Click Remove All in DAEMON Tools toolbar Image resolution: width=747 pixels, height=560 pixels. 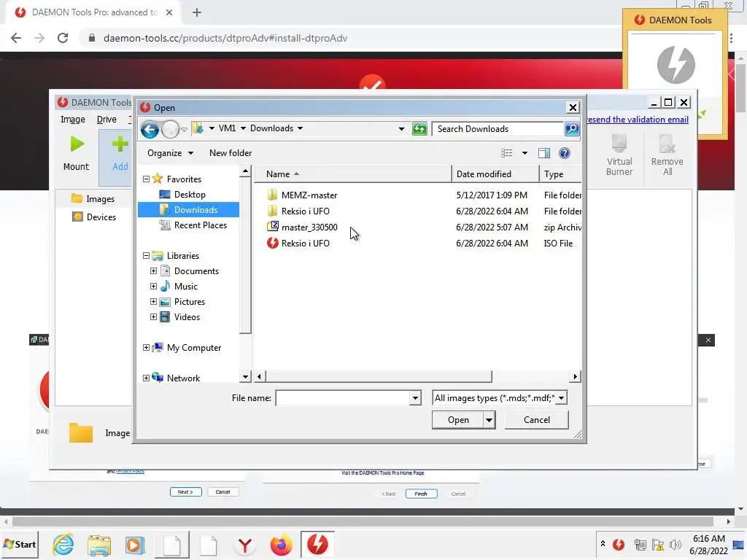(667, 155)
